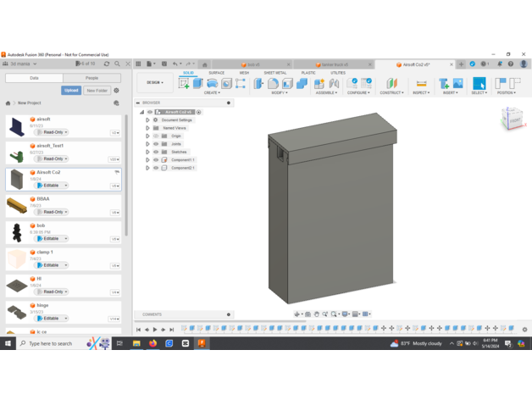Open the BBAA project thumbnail
532x400 pixels.
[17, 205]
